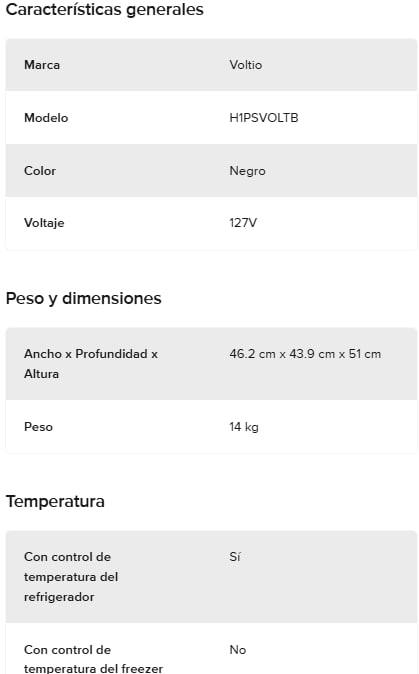Screen dimensions: 419x674
Task: Click the Peso table row background
Action: [x=211, y=427]
